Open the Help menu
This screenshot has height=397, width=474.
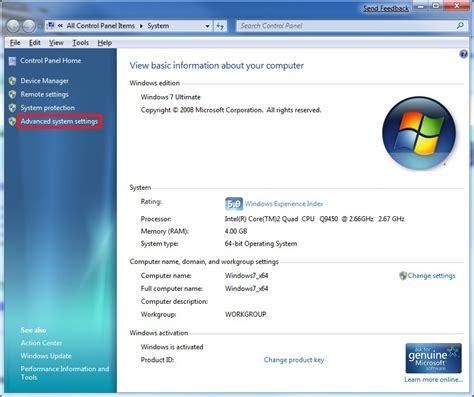point(105,43)
